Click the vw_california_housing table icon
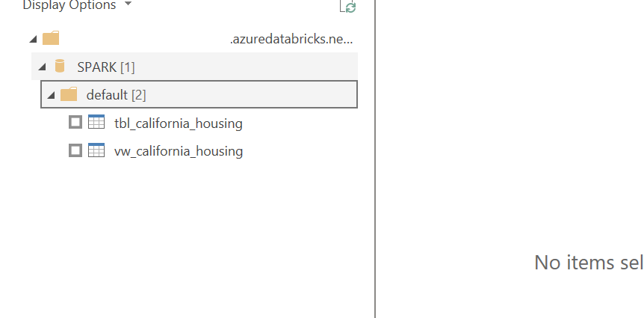This screenshot has height=318, width=644. pyautogui.click(x=96, y=150)
